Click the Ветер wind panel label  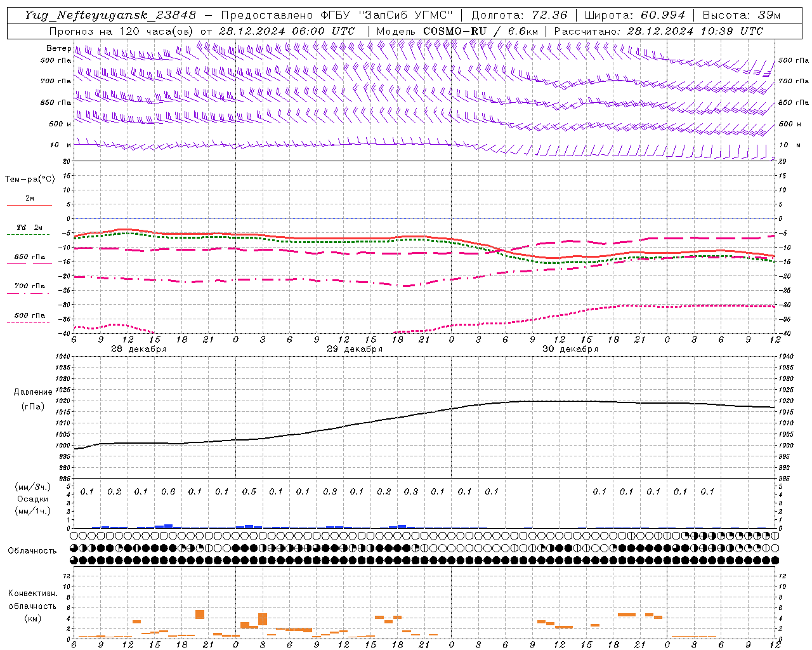pos(58,48)
